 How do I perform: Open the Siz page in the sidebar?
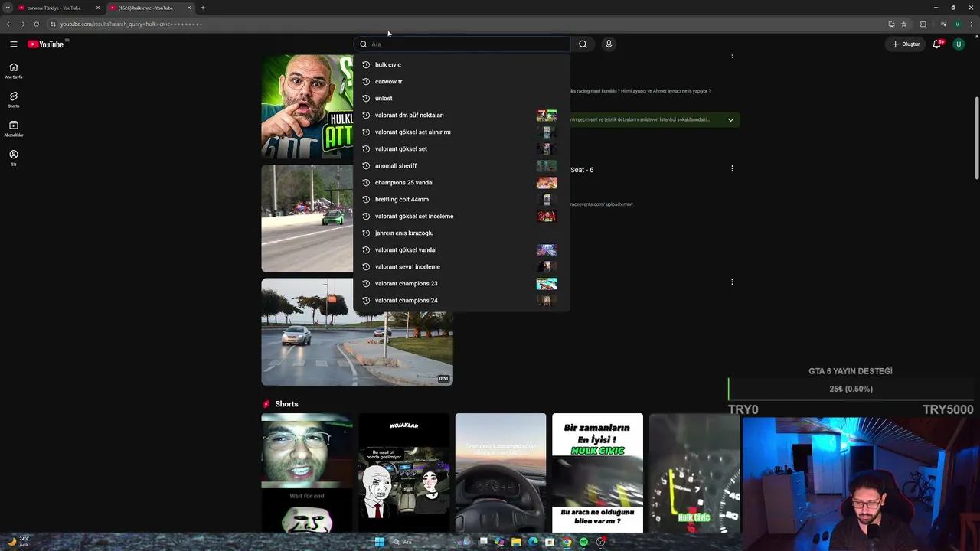(x=14, y=158)
